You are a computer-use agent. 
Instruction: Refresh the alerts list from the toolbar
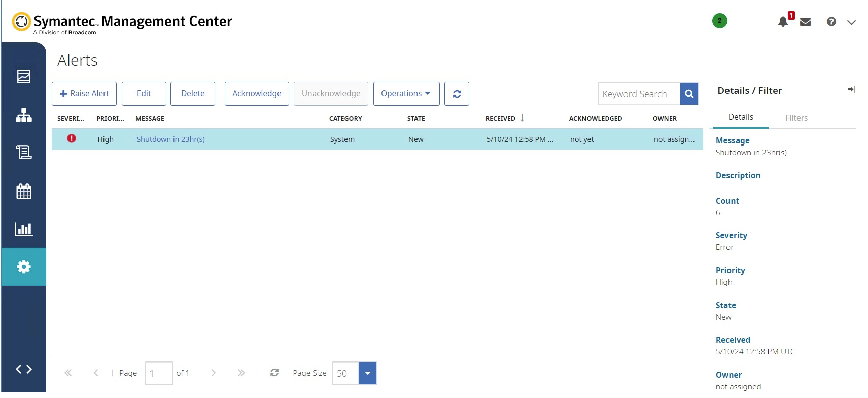(457, 94)
